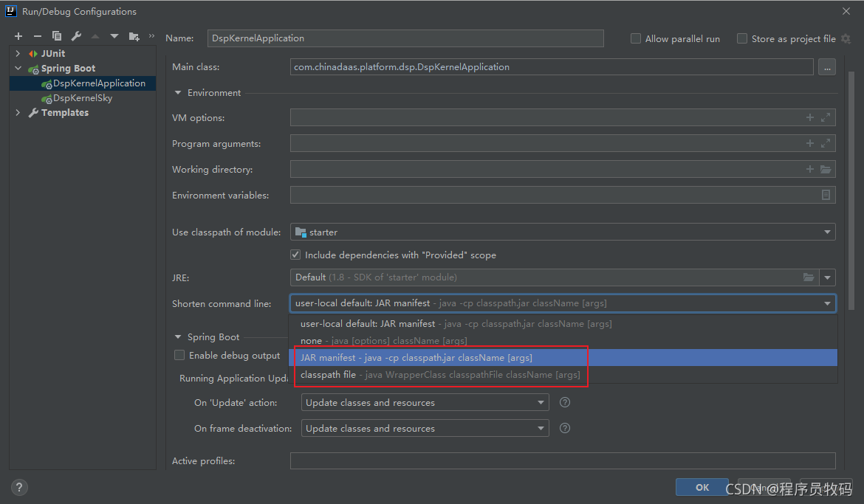Expand the Templates tree node

pos(17,112)
